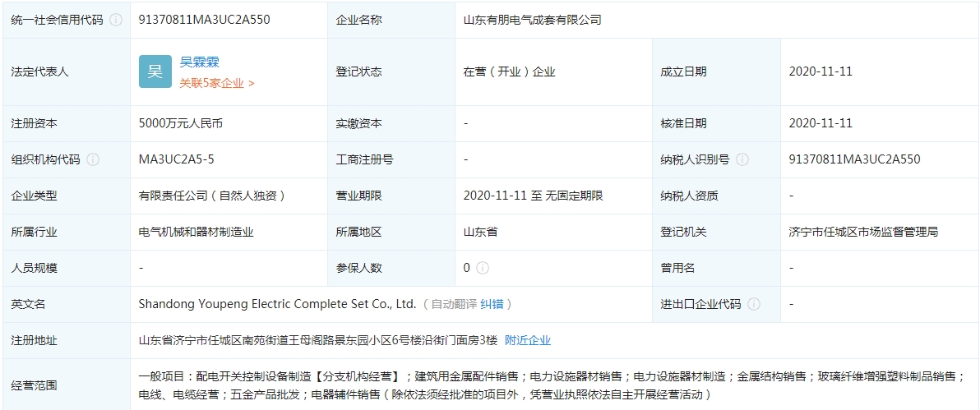Click the registered address text
980x410 pixels.
click(318, 340)
